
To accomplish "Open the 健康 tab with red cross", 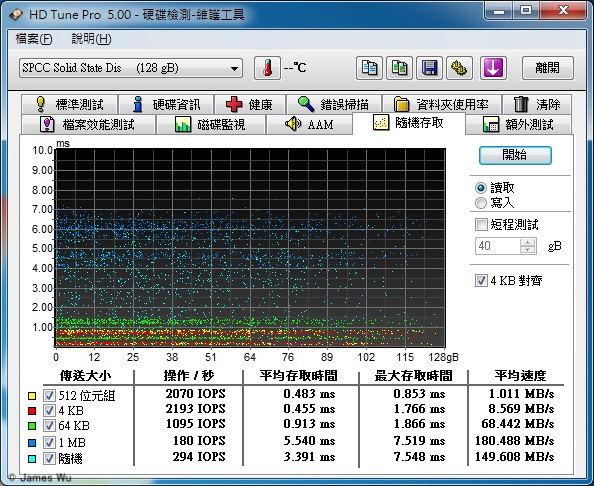I will coord(249,104).
